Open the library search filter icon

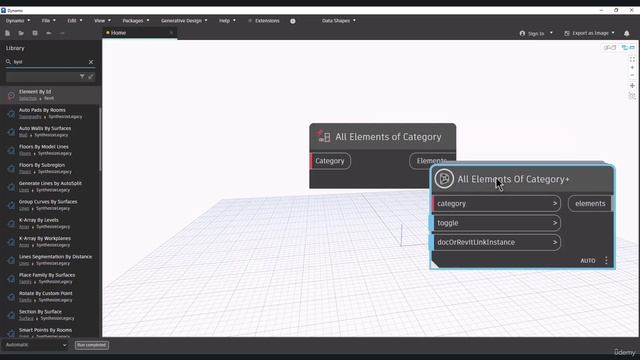tap(82, 76)
